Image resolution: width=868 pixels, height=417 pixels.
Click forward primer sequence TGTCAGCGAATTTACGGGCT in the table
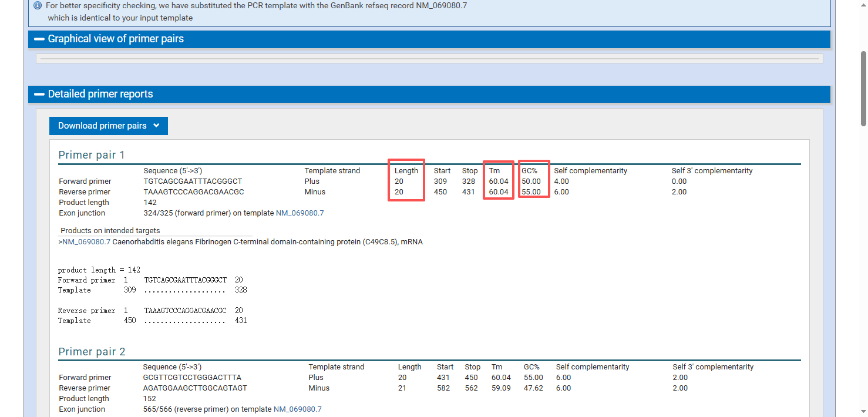tap(193, 181)
